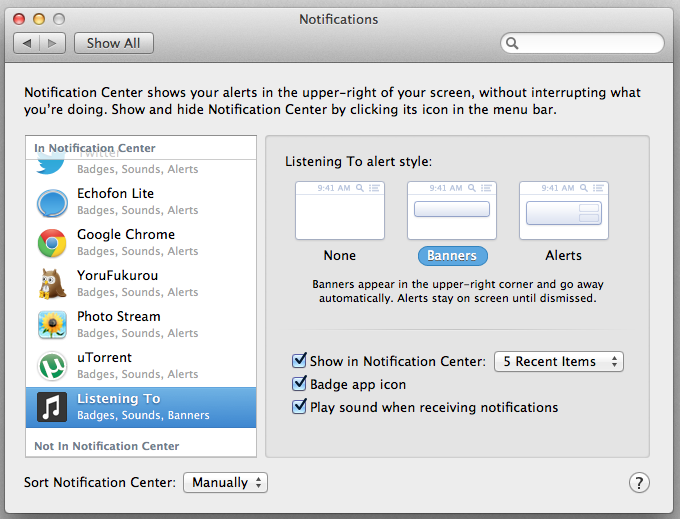Focus the search input field

pos(582,43)
